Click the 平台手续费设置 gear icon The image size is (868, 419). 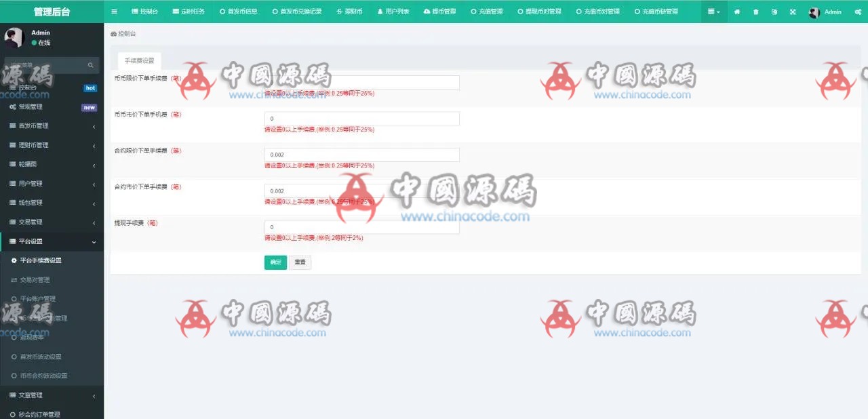(x=15, y=260)
